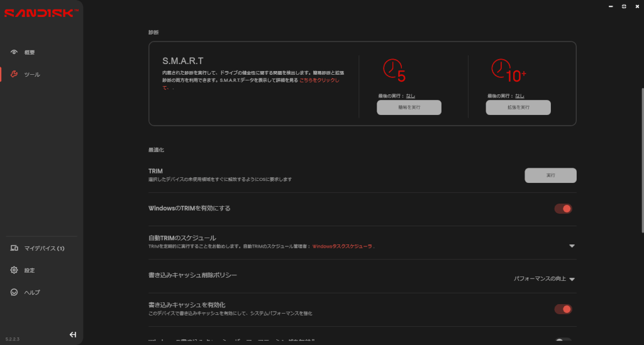
Task: Toggle WindowsのTRIMを有効にする switch
Action: tap(563, 209)
